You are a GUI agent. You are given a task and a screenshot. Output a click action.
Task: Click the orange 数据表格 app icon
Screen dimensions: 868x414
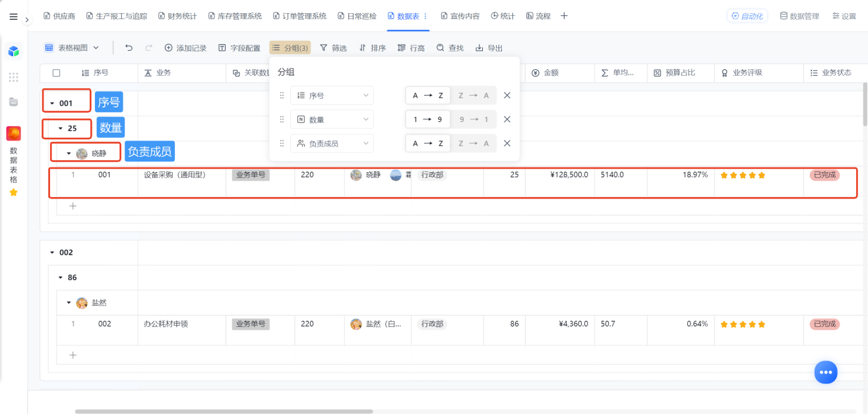pyautogui.click(x=14, y=134)
